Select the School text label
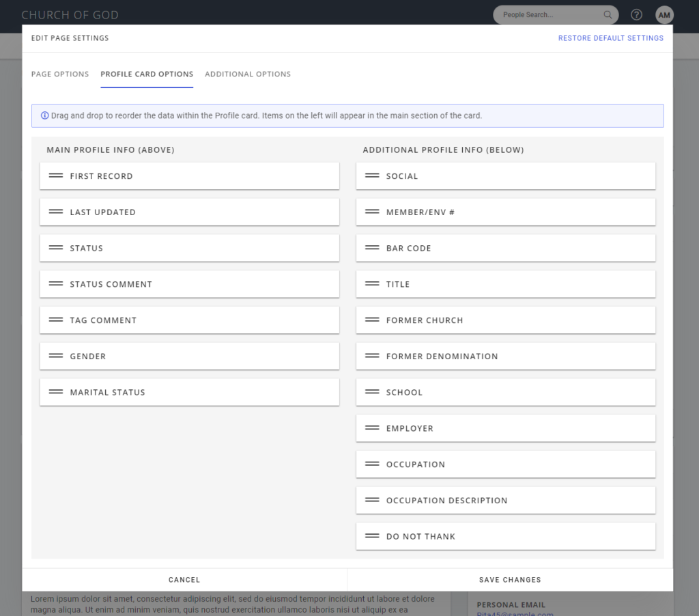This screenshot has height=616, width=699. [x=404, y=393]
